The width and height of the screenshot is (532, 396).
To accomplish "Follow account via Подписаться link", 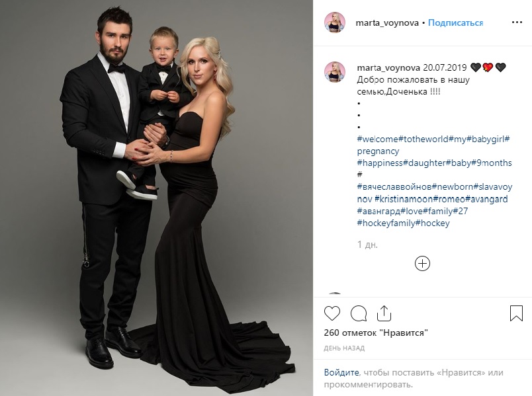I will 455,22.
